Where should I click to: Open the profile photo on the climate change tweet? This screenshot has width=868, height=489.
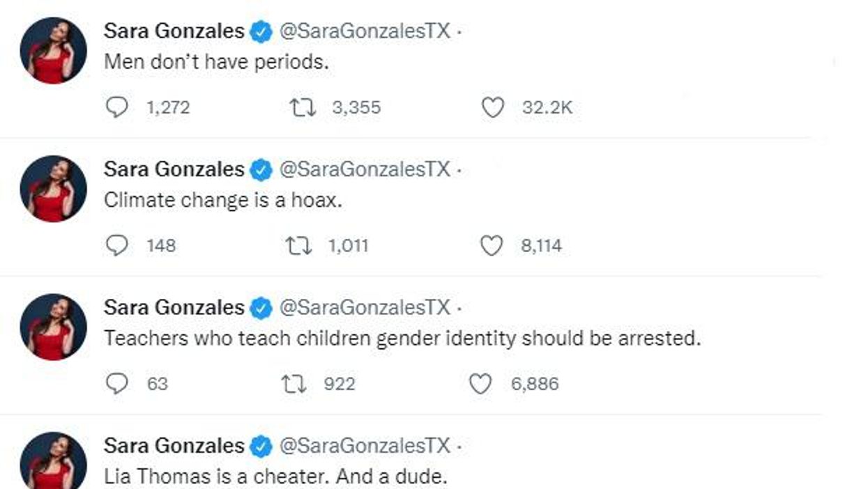pos(54,189)
